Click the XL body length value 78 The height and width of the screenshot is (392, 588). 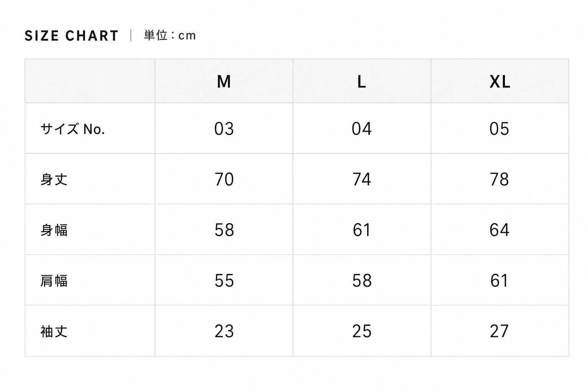500,179
